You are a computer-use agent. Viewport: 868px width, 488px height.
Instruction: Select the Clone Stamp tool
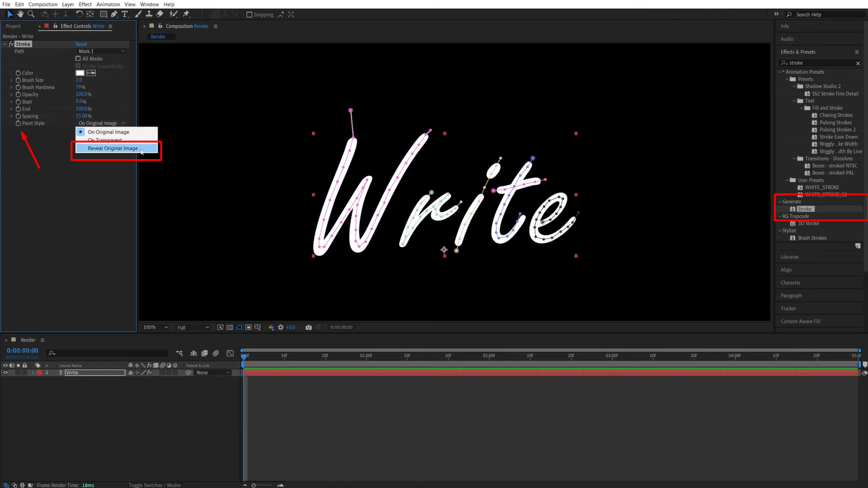click(x=149, y=14)
